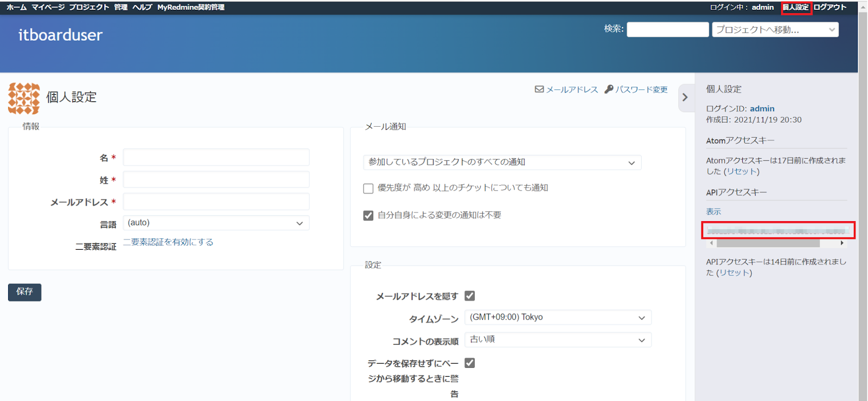
Task: Enable 優先度が高め以上のチケット notification checkbox
Action: (368, 189)
